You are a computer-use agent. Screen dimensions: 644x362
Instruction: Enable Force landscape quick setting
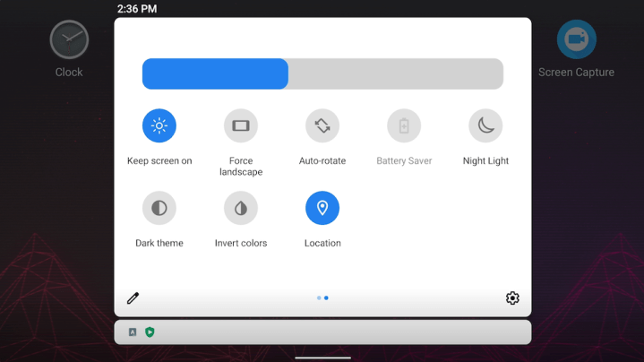[241, 126]
